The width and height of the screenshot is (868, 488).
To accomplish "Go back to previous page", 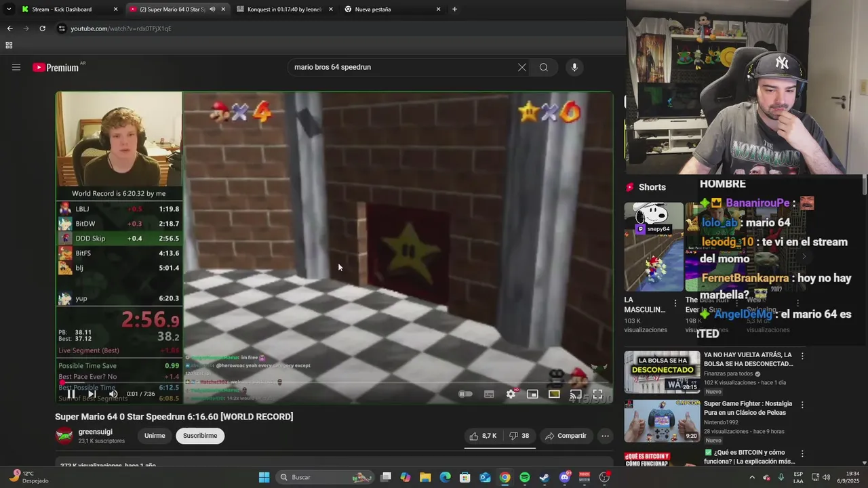I will [9, 28].
